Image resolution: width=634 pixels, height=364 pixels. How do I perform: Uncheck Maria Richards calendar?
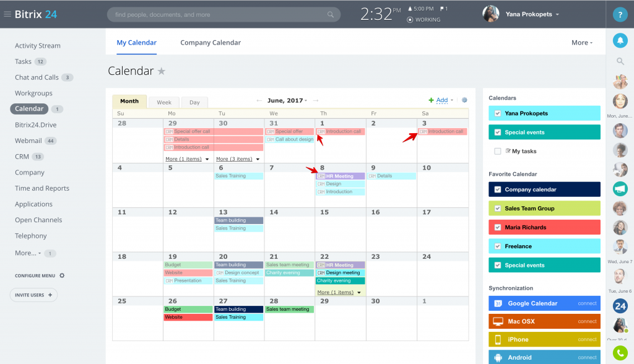pos(498,227)
